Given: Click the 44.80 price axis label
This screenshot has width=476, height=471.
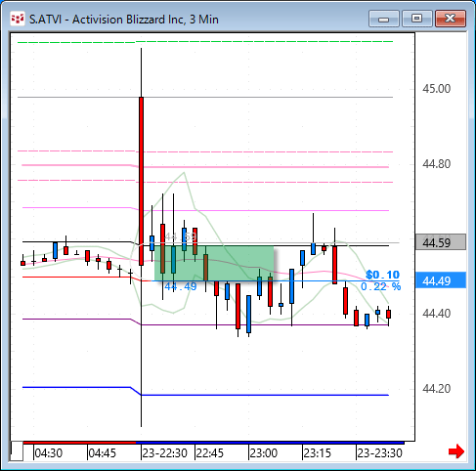Looking at the screenshot, I should tap(437, 164).
